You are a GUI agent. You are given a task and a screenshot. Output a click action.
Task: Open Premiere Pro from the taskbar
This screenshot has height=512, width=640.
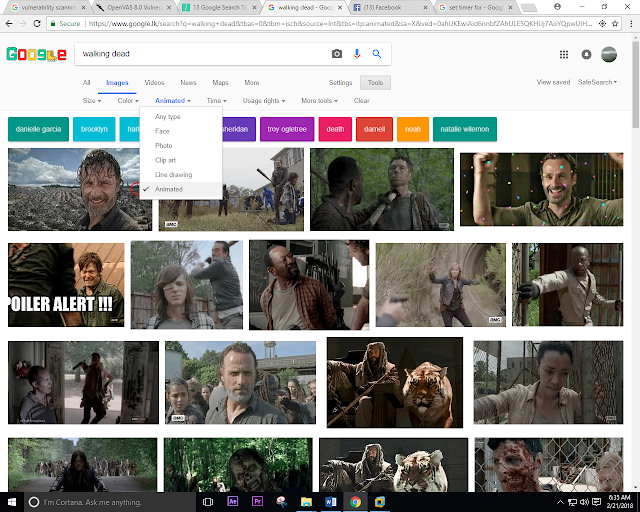(257, 501)
